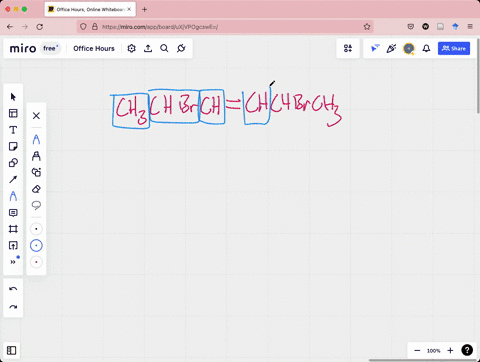Screen dimensions: 480x362
Task: Export the board
Action: [x=148, y=49]
